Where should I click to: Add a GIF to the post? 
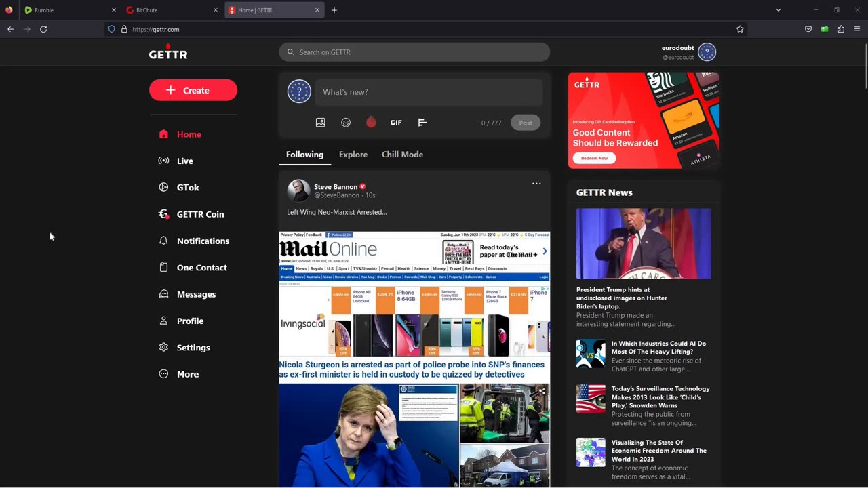[x=396, y=123]
